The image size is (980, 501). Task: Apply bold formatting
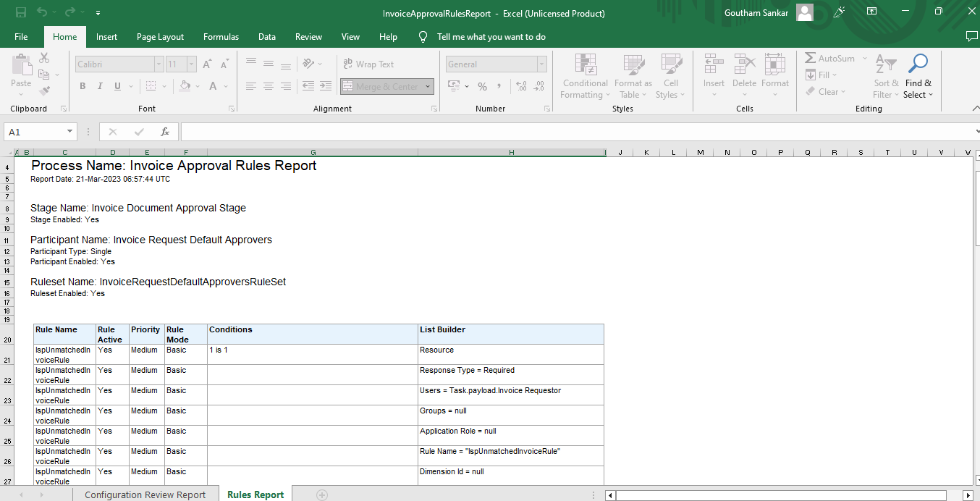82,85
